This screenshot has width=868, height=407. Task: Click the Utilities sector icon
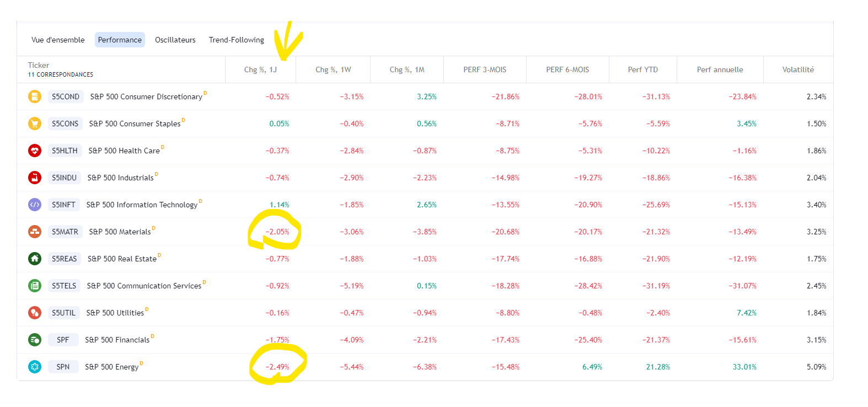(35, 313)
